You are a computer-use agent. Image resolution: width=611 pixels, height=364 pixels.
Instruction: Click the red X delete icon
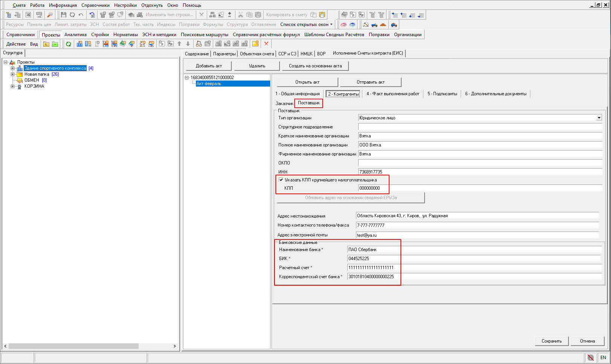click(266, 44)
